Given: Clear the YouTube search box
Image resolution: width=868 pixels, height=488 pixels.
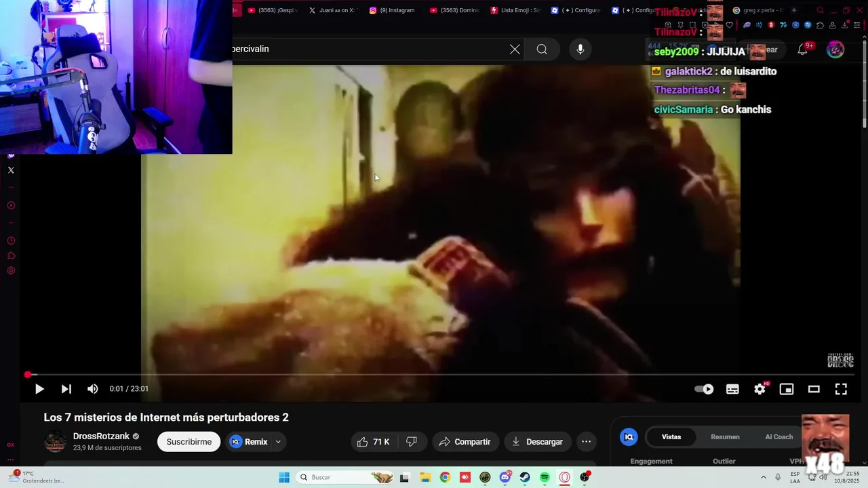Looking at the screenshot, I should [515, 49].
